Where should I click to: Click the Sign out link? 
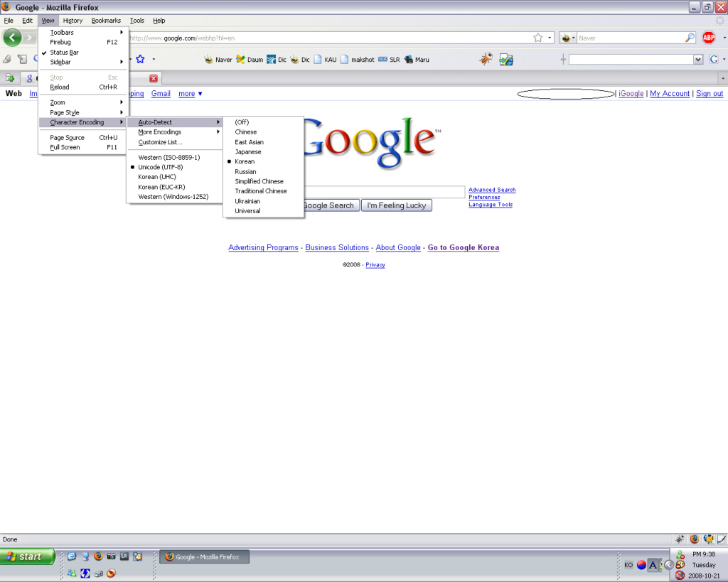[710, 94]
